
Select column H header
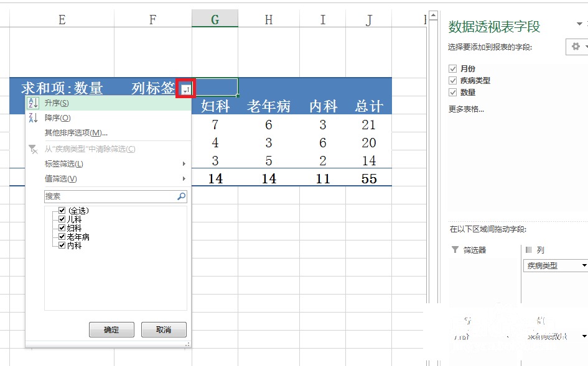coord(269,19)
